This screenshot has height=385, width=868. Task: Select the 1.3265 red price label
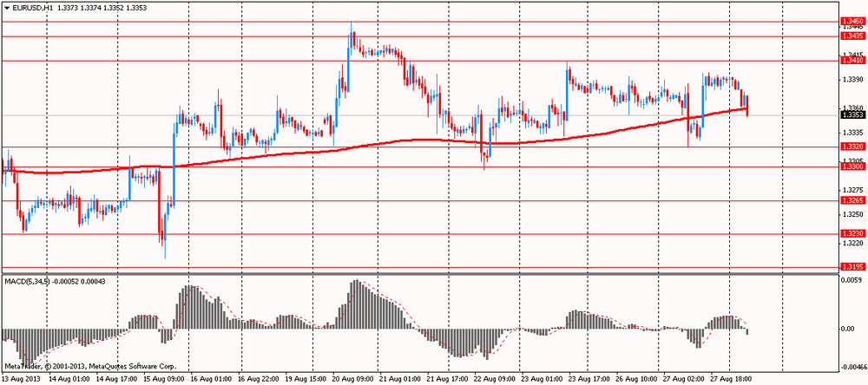point(852,201)
